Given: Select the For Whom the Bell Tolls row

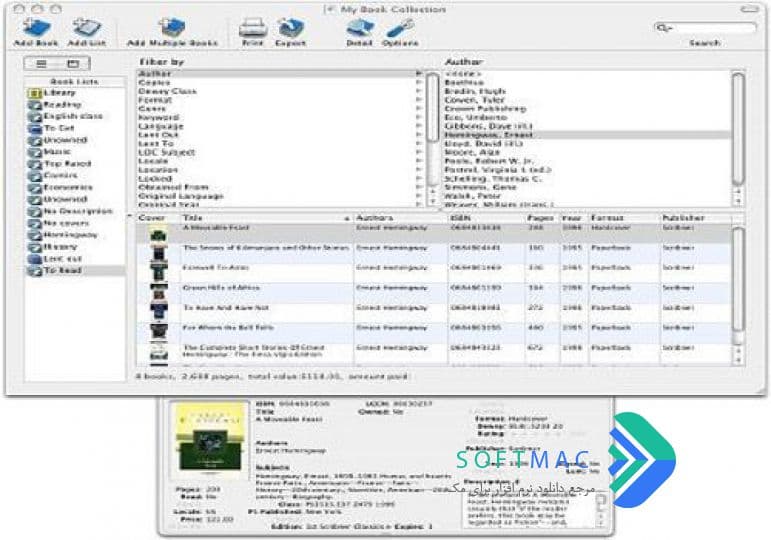Looking at the screenshot, I should click(x=434, y=333).
